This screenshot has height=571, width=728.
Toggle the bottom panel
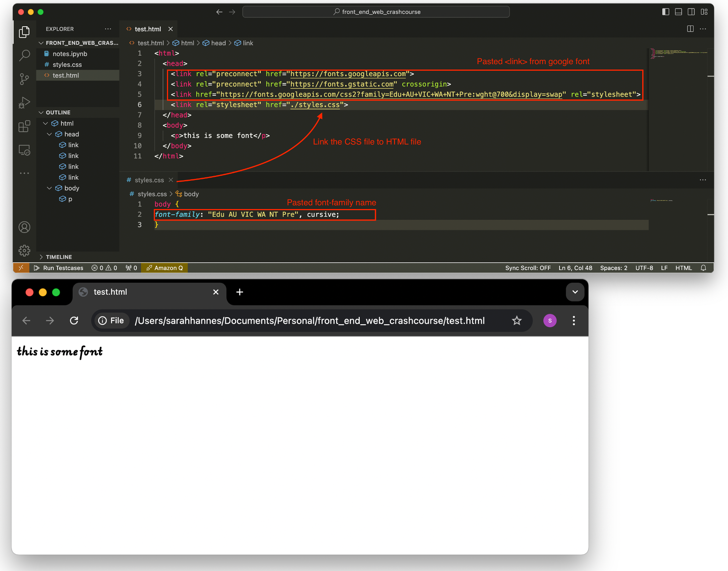pyautogui.click(x=678, y=12)
